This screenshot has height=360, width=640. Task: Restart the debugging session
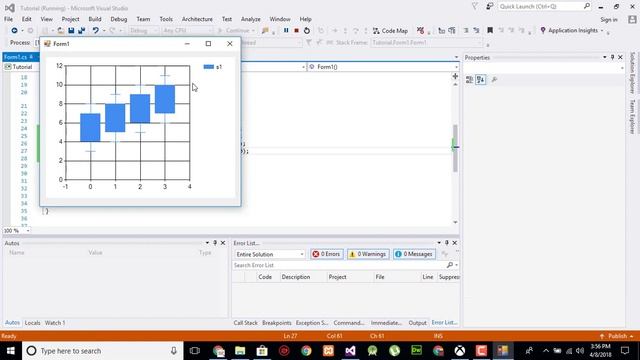click(x=307, y=31)
